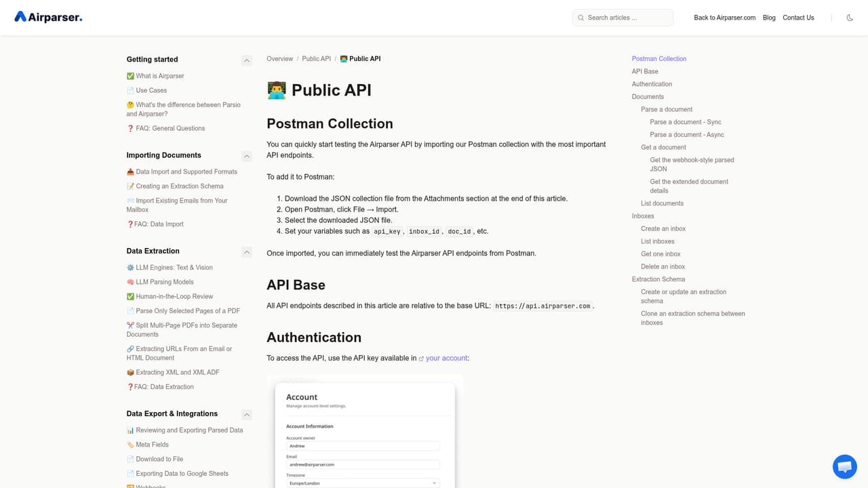Open Human-in-the-Loop Review article
This screenshot has width=868, height=488.
(170, 296)
